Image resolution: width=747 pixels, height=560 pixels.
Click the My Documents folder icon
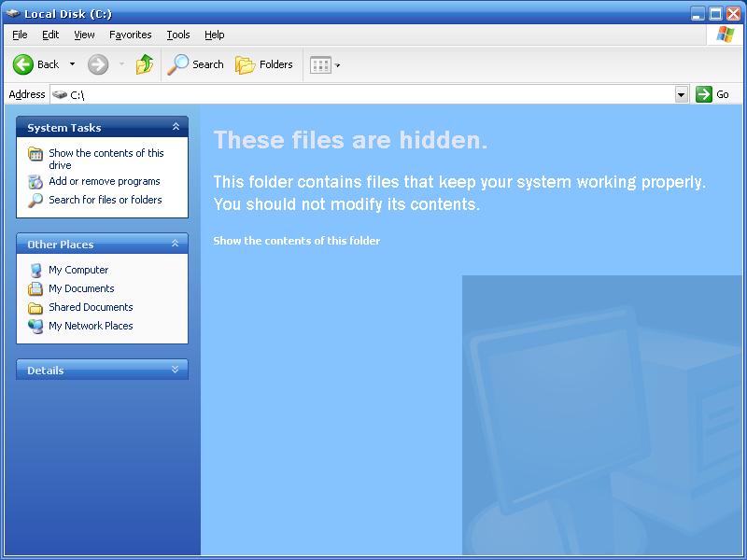(35, 289)
